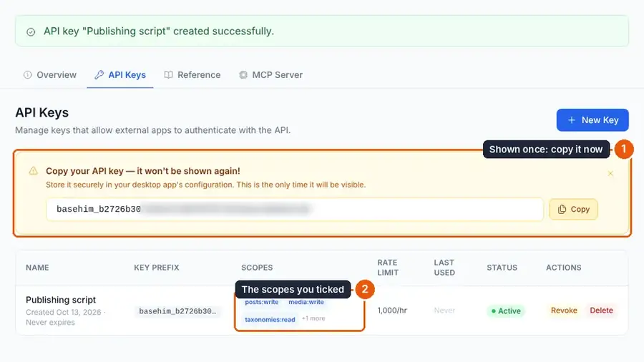This screenshot has width=644, height=362.
Task: Click the ACTIONS column header
Action: coord(564,268)
